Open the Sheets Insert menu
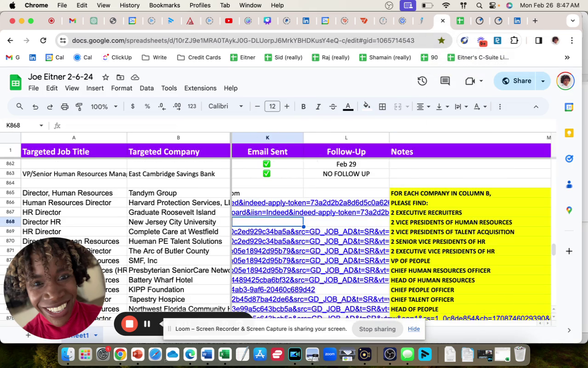 pyautogui.click(x=95, y=88)
